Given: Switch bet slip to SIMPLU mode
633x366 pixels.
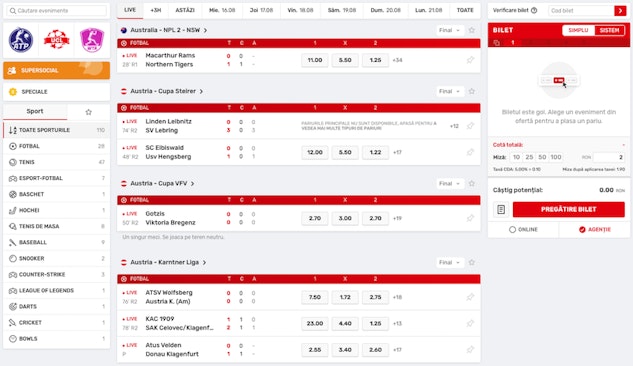Looking at the screenshot, I should pyautogui.click(x=578, y=30).
